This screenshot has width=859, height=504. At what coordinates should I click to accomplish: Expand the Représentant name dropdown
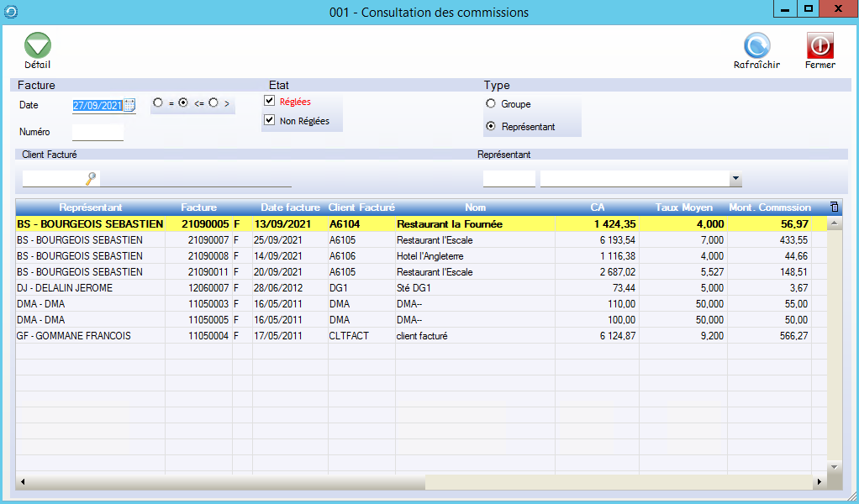pos(735,179)
